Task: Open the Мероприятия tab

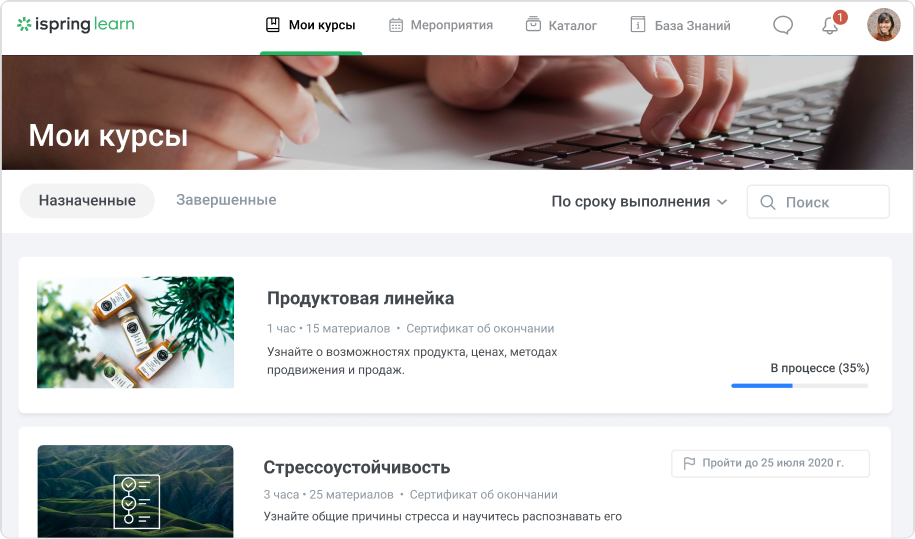Action: tap(441, 25)
